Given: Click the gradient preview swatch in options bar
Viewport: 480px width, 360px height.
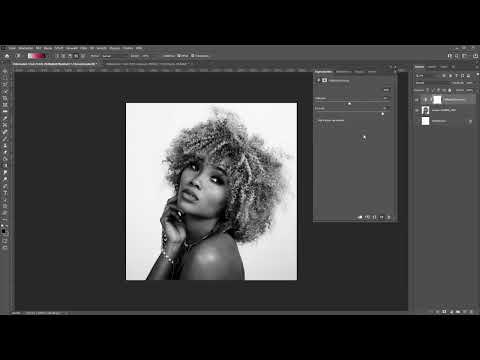Looking at the screenshot, I should 36,56.
